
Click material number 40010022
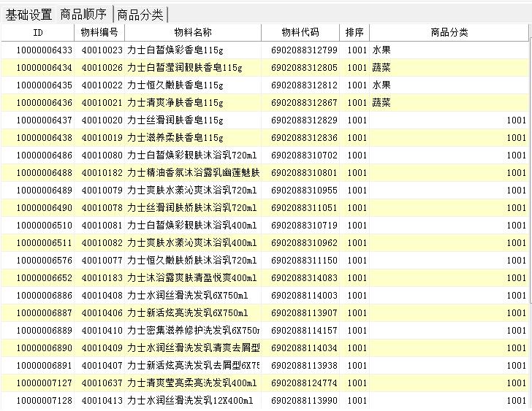click(x=102, y=85)
